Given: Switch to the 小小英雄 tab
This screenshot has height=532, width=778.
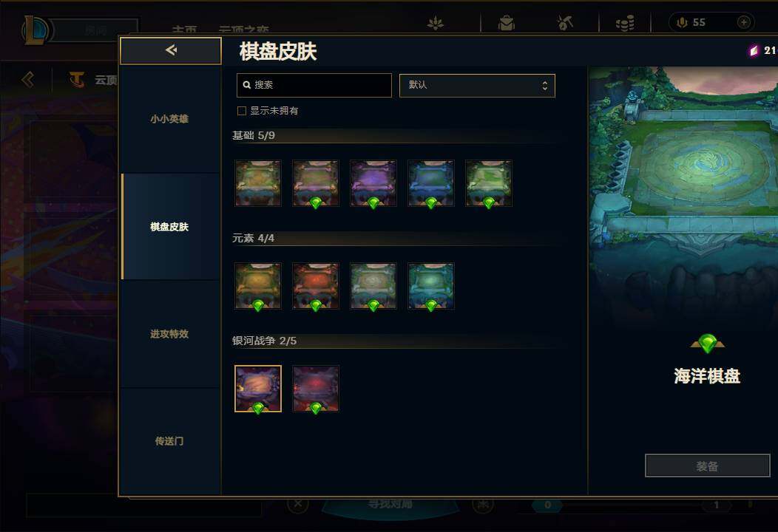Looking at the screenshot, I should 169,119.
